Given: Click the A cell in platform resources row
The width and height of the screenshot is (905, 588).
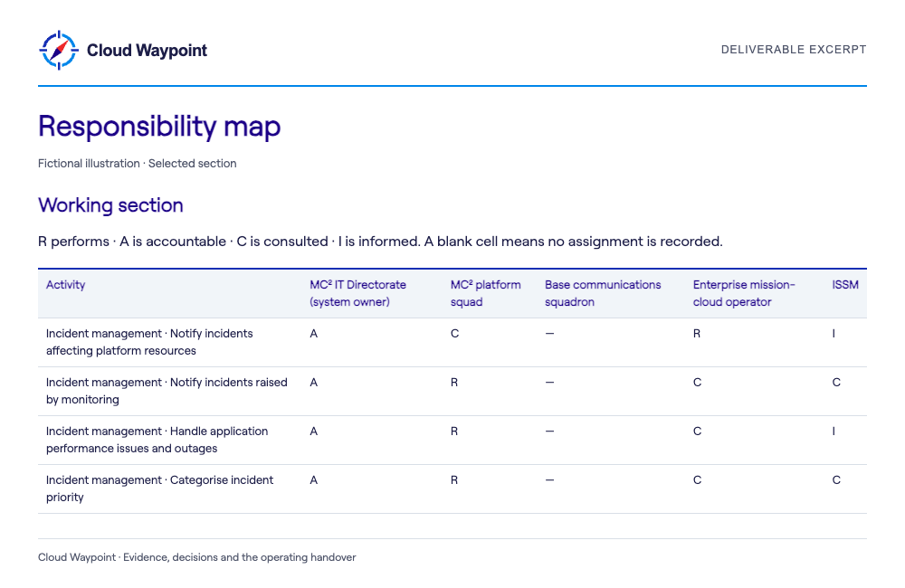Looking at the screenshot, I should 313,334.
